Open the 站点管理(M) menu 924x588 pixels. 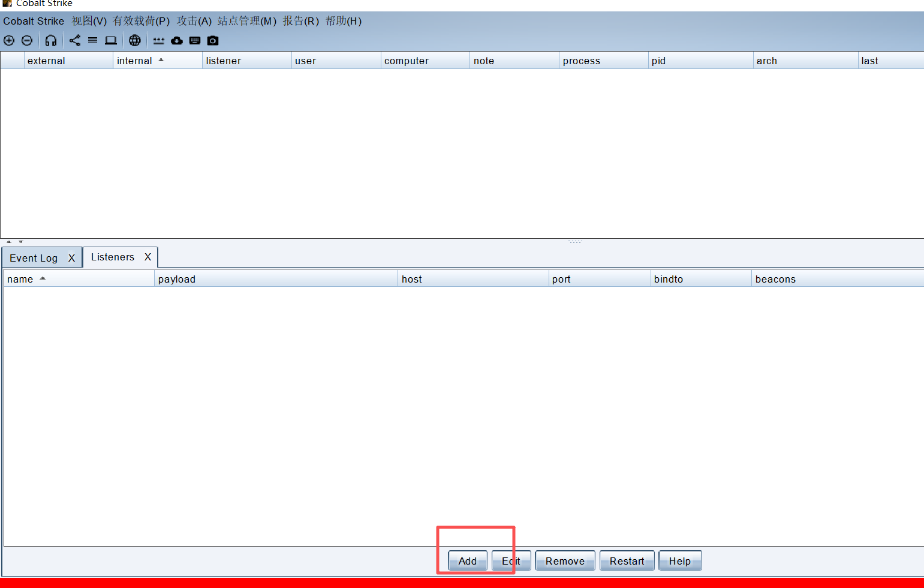(x=247, y=21)
